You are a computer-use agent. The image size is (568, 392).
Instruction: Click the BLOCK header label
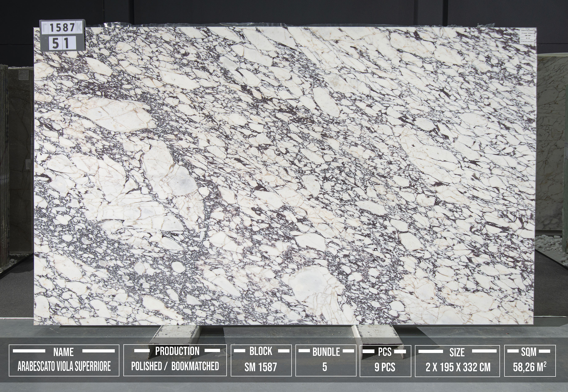pyautogui.click(x=261, y=351)
